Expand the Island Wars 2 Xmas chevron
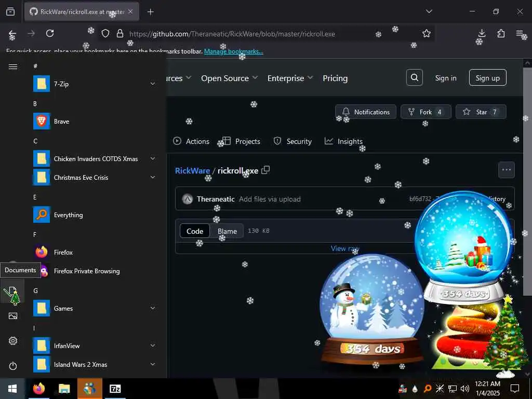This screenshot has height=399, width=532. 153,364
